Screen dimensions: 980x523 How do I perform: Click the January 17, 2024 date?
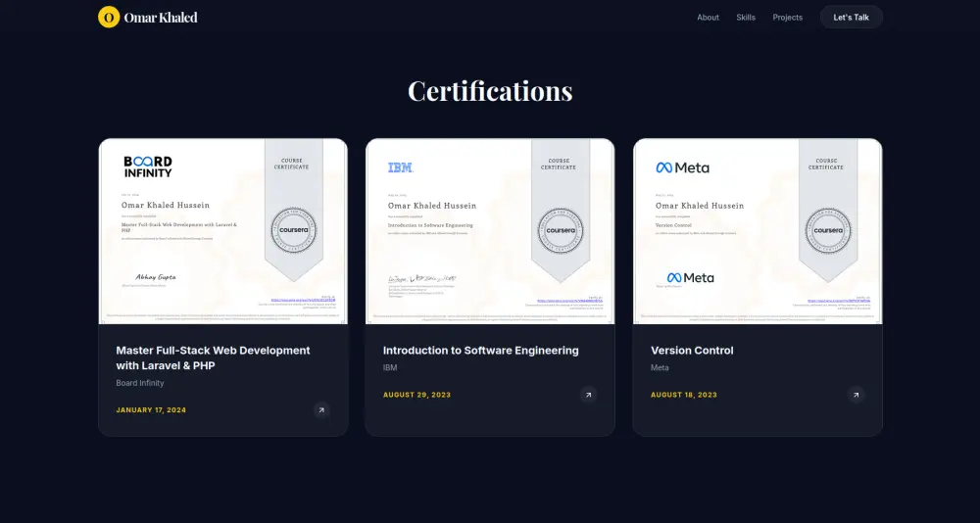pyautogui.click(x=151, y=410)
